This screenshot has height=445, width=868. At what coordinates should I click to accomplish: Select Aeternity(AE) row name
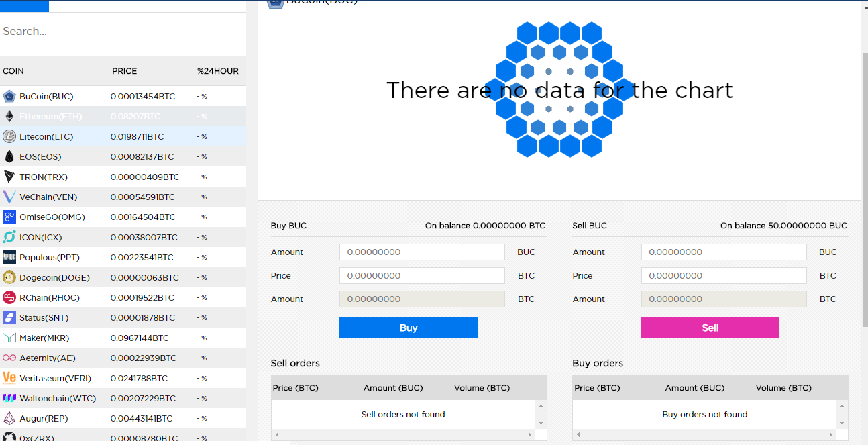point(48,358)
